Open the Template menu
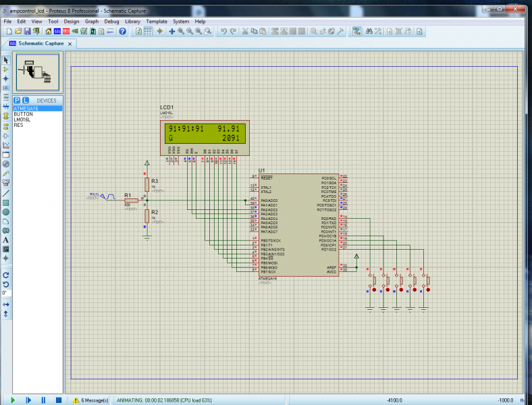The height and width of the screenshot is (405, 532). [x=157, y=22]
